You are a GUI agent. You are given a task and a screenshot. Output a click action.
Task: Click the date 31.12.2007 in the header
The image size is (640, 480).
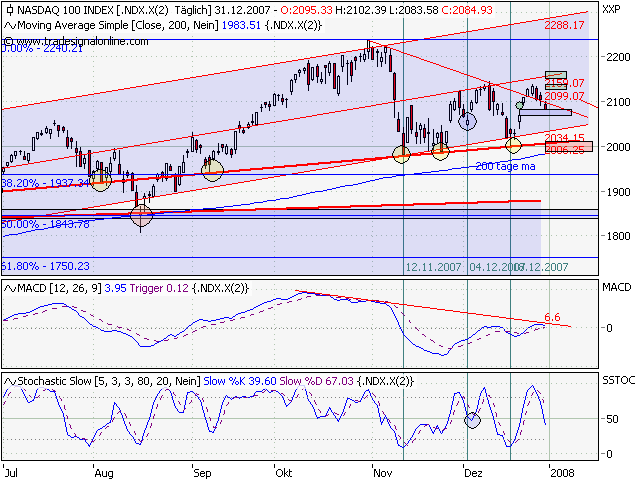pos(243,10)
